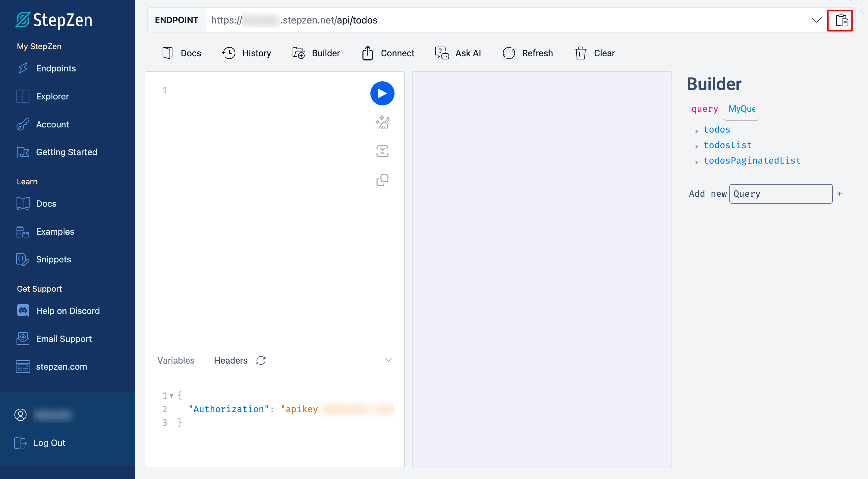Go to Help on Discord link
The image size is (868, 479).
tap(68, 311)
